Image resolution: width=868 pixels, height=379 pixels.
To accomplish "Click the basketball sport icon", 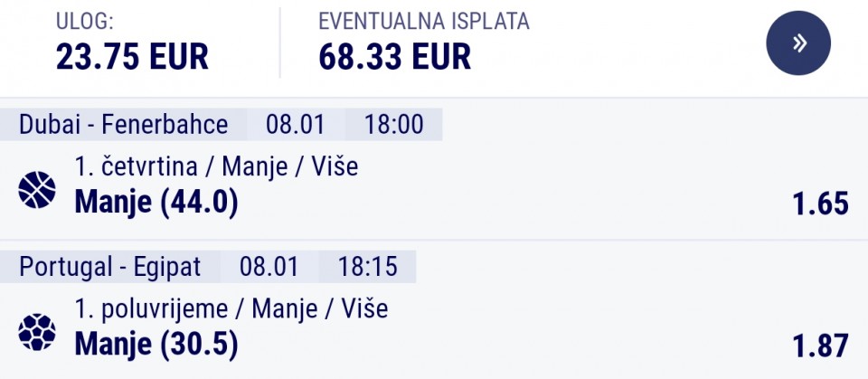I will (37, 190).
